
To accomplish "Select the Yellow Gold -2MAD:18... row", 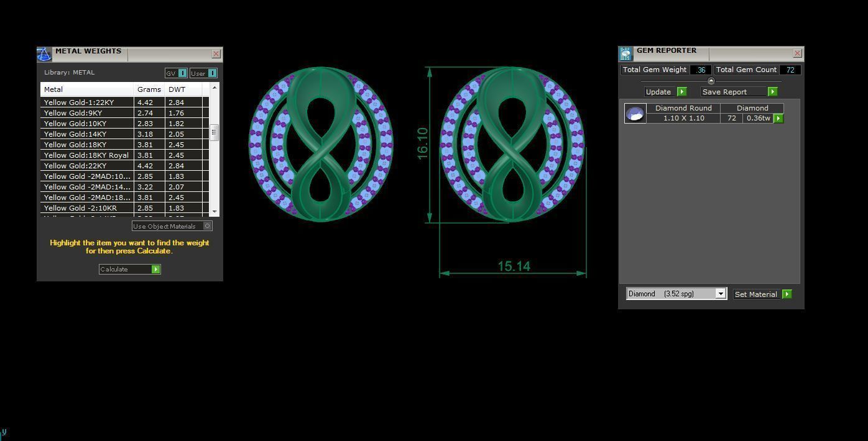I will click(x=124, y=198).
